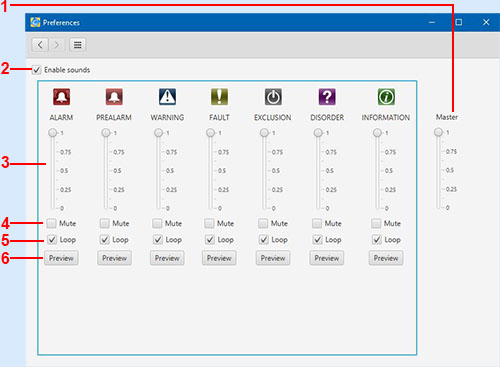
Task: Click the 'PREALARM' label text
Action: point(114,117)
